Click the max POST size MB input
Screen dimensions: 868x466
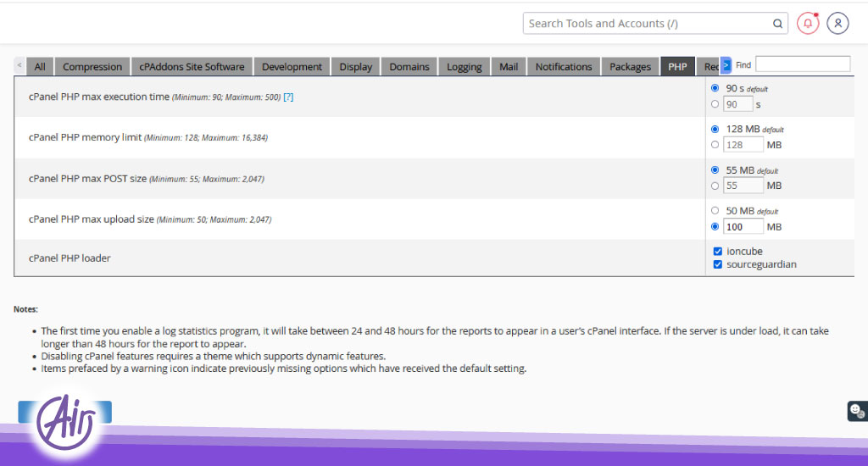[x=743, y=186]
